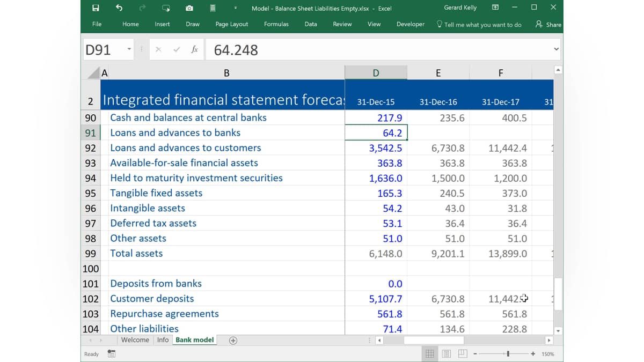This screenshot has height=362, width=644.
Task: Open the calculator icon in quick access toolbar
Action: pos(213,8)
